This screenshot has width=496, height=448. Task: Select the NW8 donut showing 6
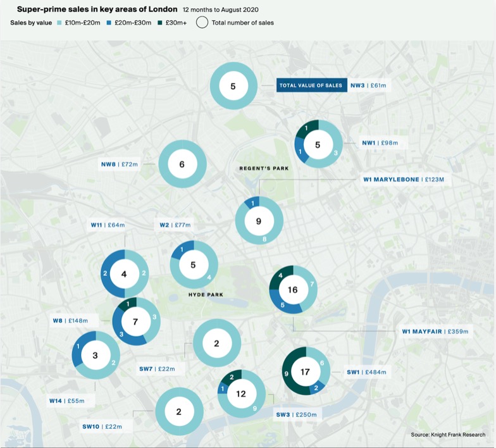coord(182,165)
